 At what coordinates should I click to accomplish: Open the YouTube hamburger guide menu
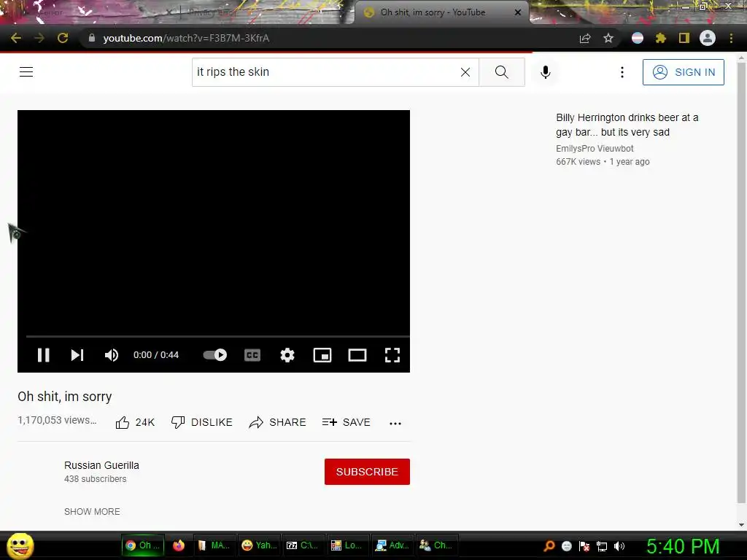click(x=26, y=72)
